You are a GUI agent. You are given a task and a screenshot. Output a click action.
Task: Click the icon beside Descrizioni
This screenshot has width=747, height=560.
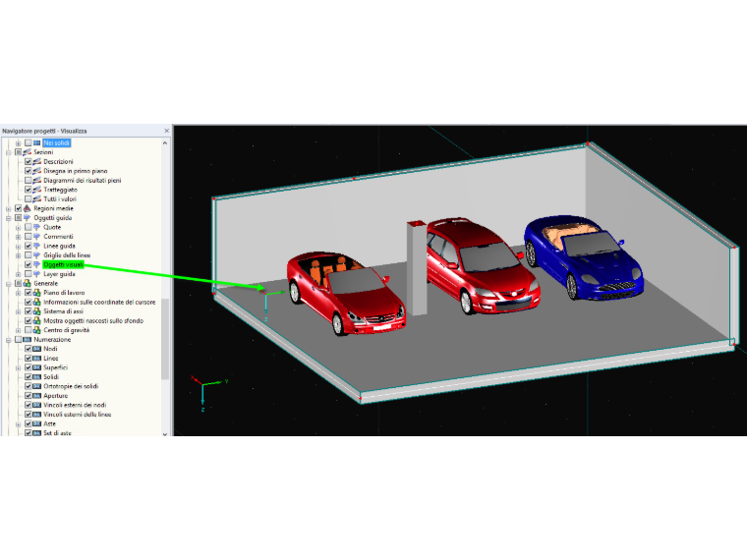pyautogui.click(x=36, y=161)
